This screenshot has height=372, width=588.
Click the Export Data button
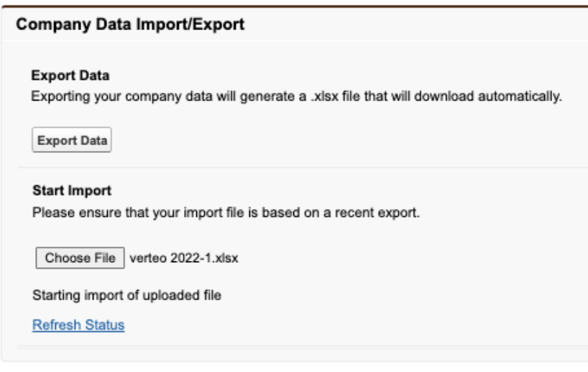pyautogui.click(x=70, y=140)
